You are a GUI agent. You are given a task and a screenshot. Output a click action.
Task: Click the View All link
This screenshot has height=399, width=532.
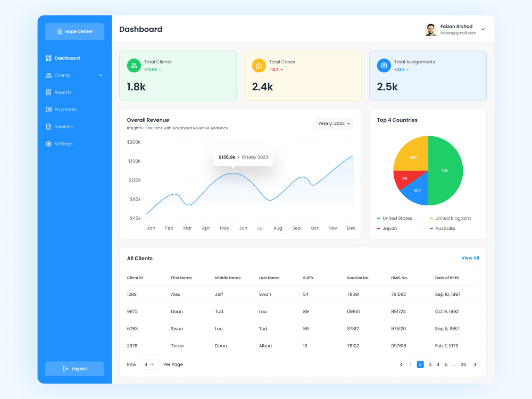[470, 258]
